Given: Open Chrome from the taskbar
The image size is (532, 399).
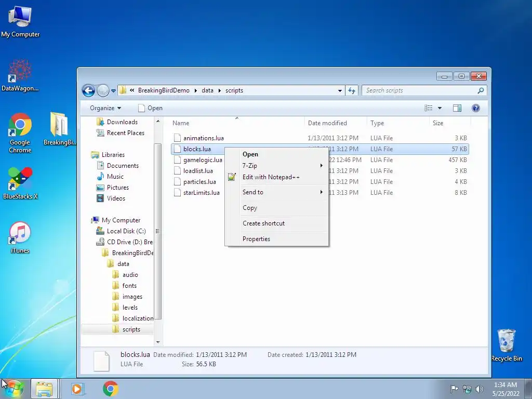Looking at the screenshot, I should pyautogui.click(x=111, y=389).
